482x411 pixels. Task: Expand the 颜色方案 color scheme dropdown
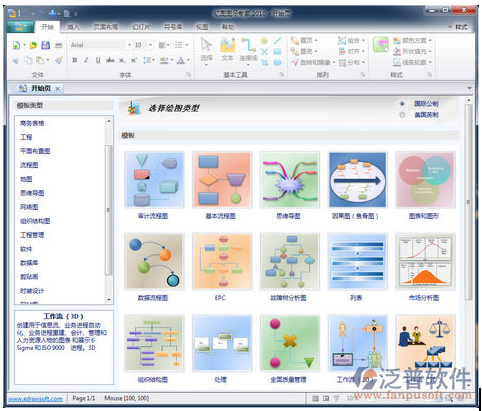pyautogui.click(x=430, y=40)
